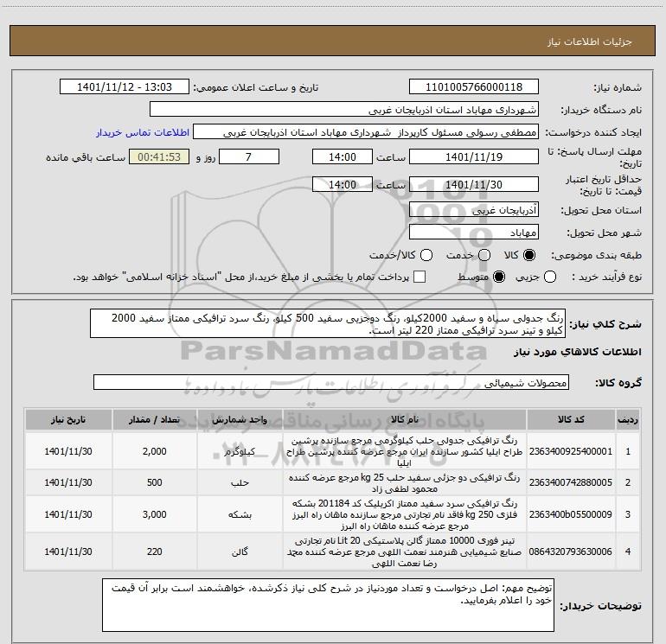
Task: Click the response deadline date 1401/11/19
Action: (x=474, y=156)
